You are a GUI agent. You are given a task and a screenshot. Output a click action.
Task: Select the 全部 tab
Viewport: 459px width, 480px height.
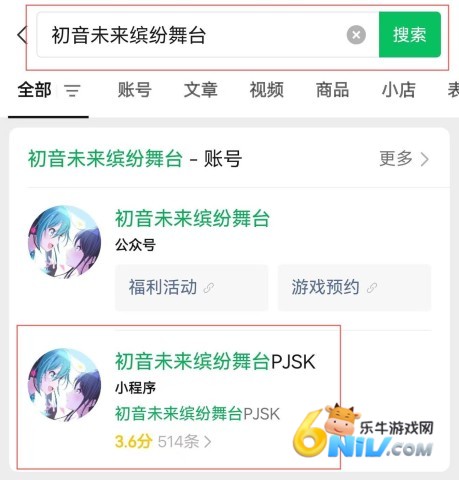pyautogui.click(x=34, y=90)
